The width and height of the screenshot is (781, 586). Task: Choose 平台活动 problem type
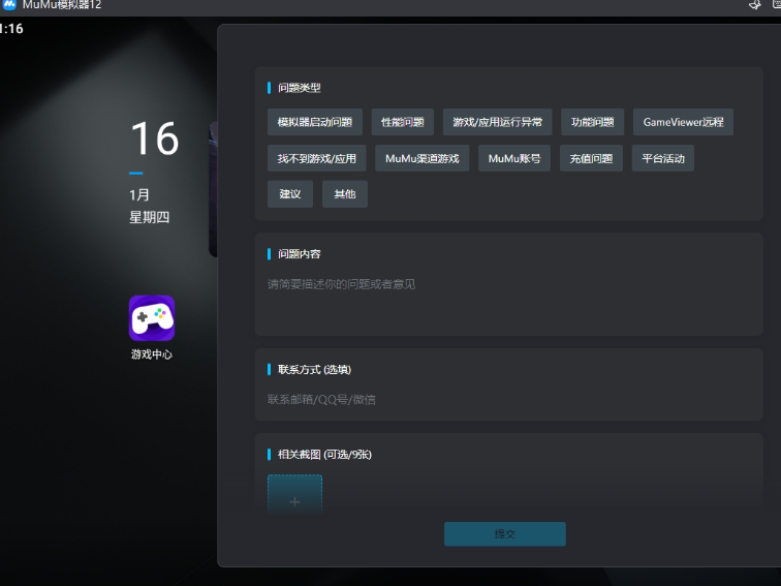[663, 158]
